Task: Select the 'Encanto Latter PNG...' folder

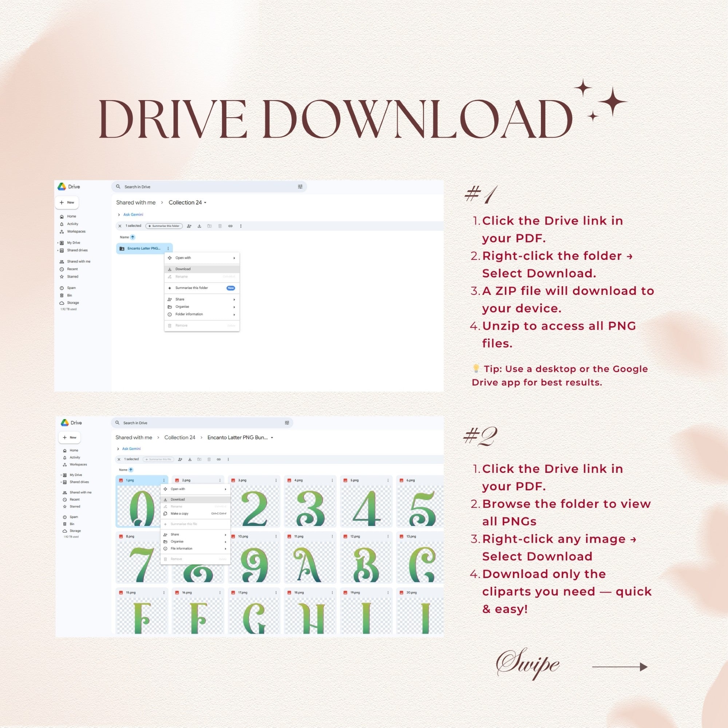Action: click(144, 249)
